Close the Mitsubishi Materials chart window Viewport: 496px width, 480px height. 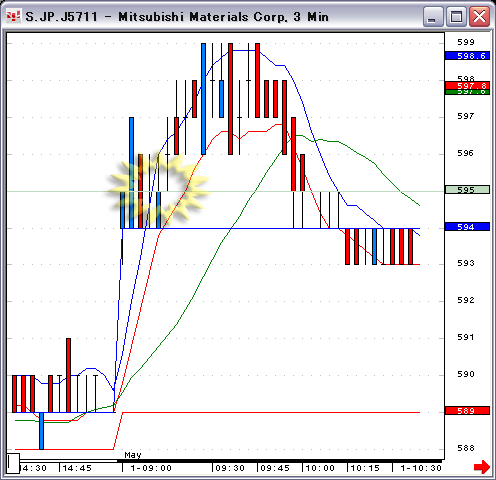point(479,16)
